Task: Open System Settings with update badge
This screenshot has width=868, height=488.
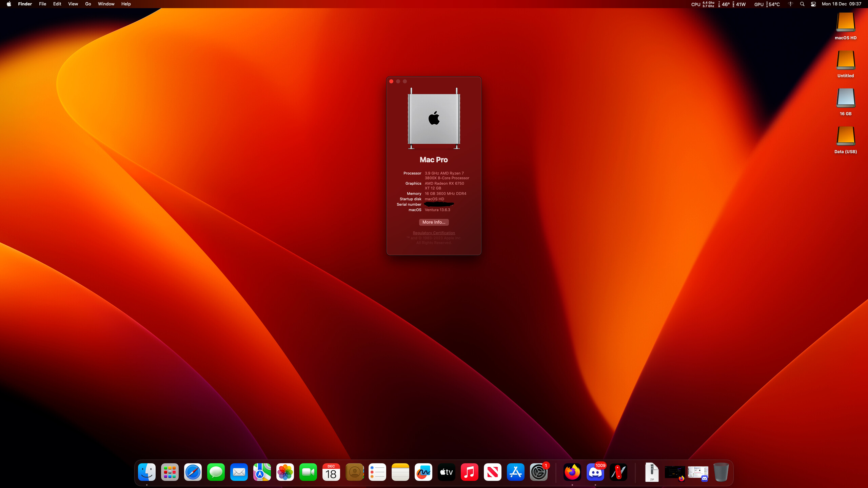Action: (x=539, y=472)
